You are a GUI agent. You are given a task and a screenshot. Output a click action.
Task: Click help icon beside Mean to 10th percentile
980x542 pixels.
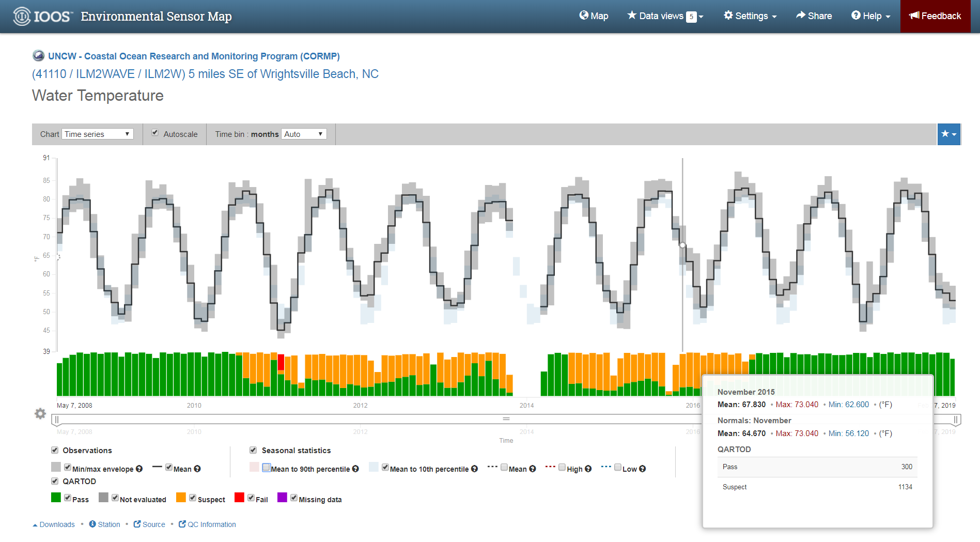tap(474, 469)
